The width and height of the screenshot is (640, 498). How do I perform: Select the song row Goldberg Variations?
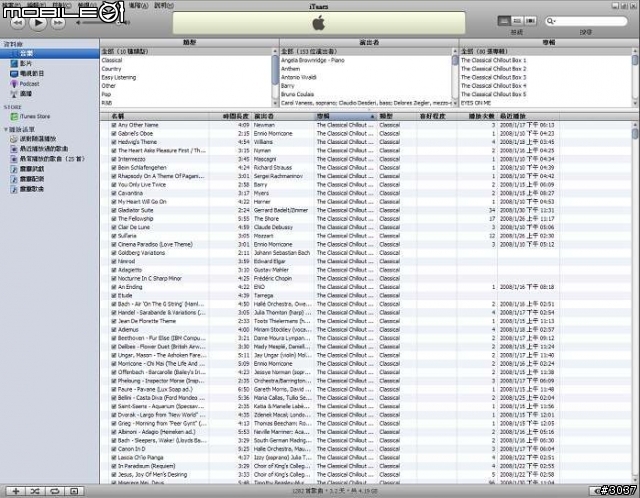tap(367, 253)
